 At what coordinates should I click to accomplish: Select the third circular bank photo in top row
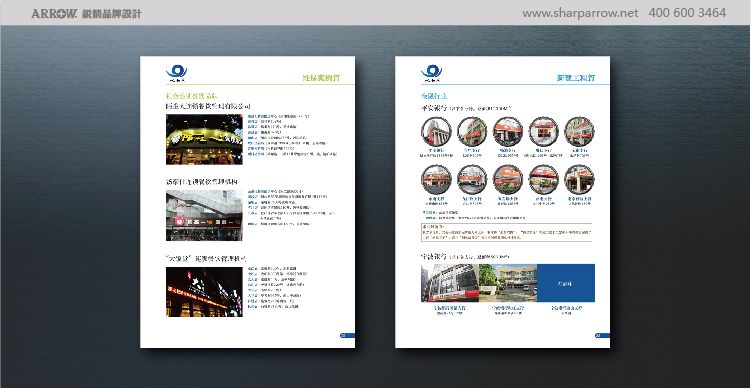click(508, 132)
